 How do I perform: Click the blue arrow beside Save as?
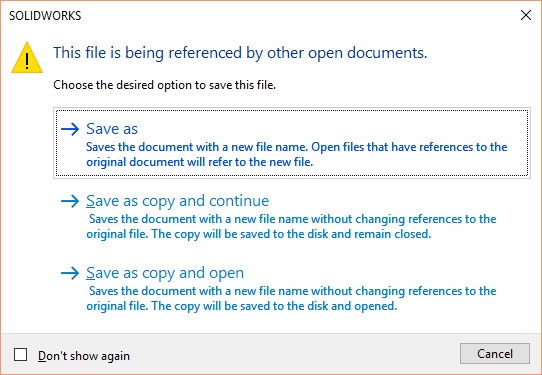point(70,129)
